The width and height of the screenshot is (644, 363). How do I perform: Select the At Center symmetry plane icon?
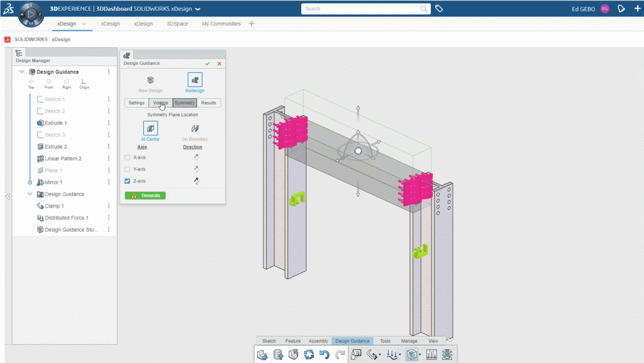pos(150,129)
